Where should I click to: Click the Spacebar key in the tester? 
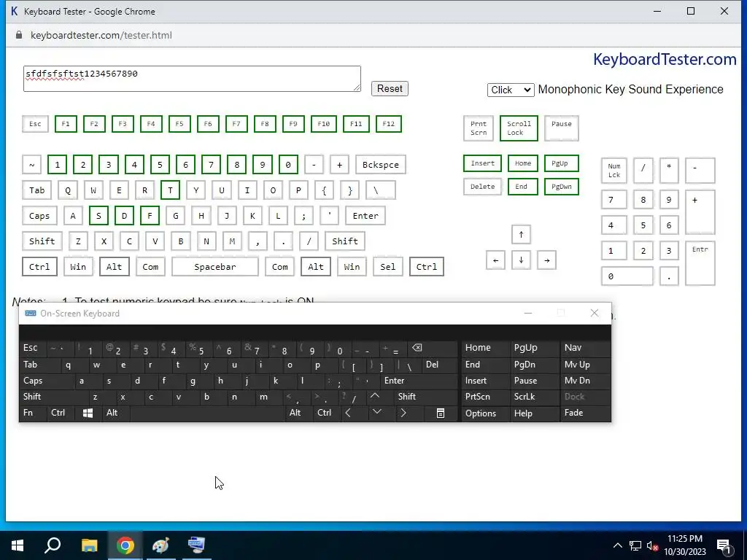[x=215, y=267]
